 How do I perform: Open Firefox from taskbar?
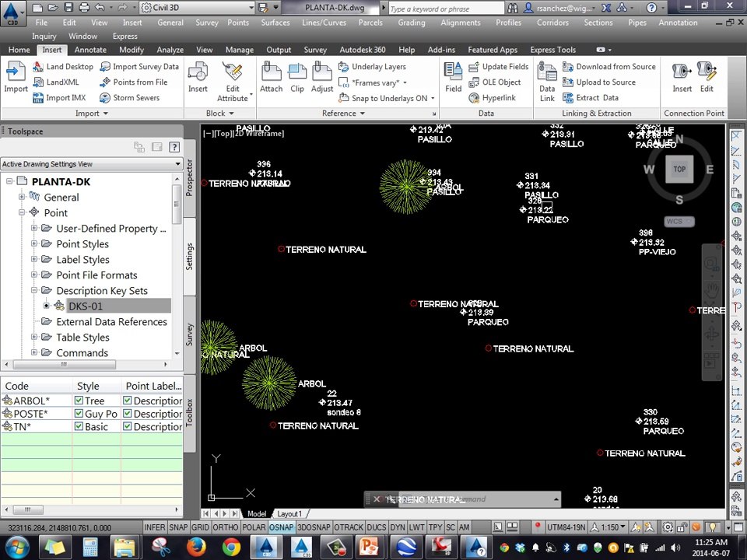point(196,547)
